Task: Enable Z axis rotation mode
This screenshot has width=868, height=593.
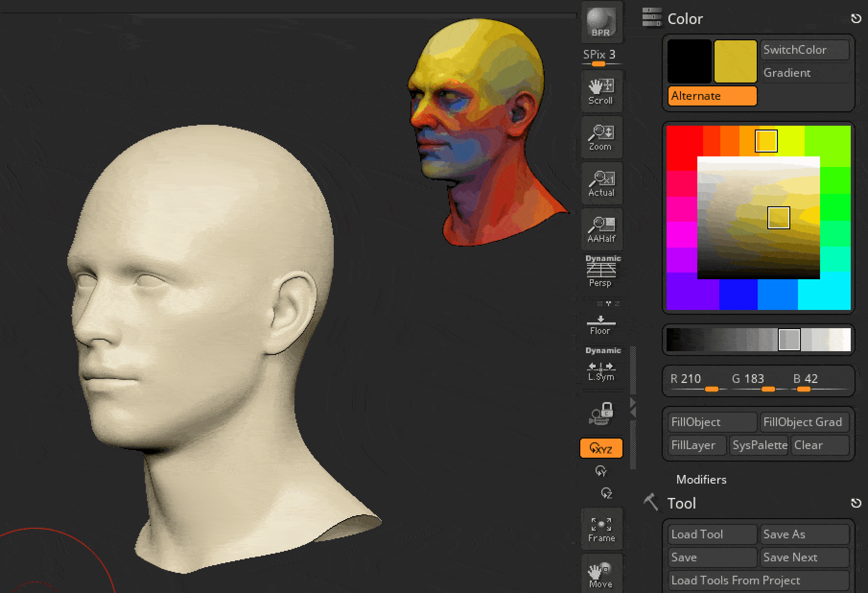Action: coord(606,493)
